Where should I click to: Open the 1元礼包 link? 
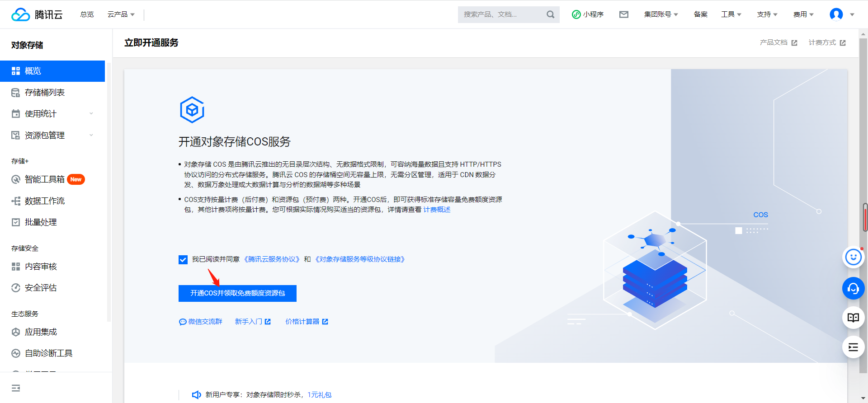click(x=320, y=395)
